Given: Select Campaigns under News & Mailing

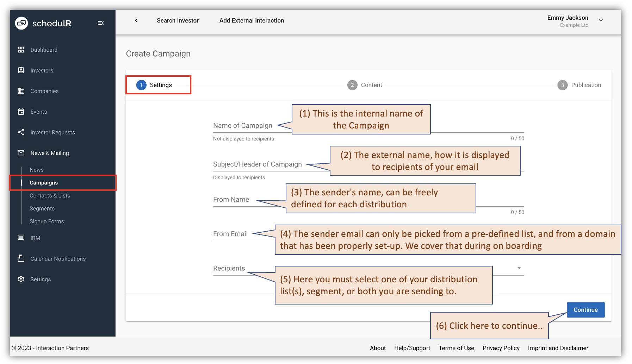Looking at the screenshot, I should point(44,182).
